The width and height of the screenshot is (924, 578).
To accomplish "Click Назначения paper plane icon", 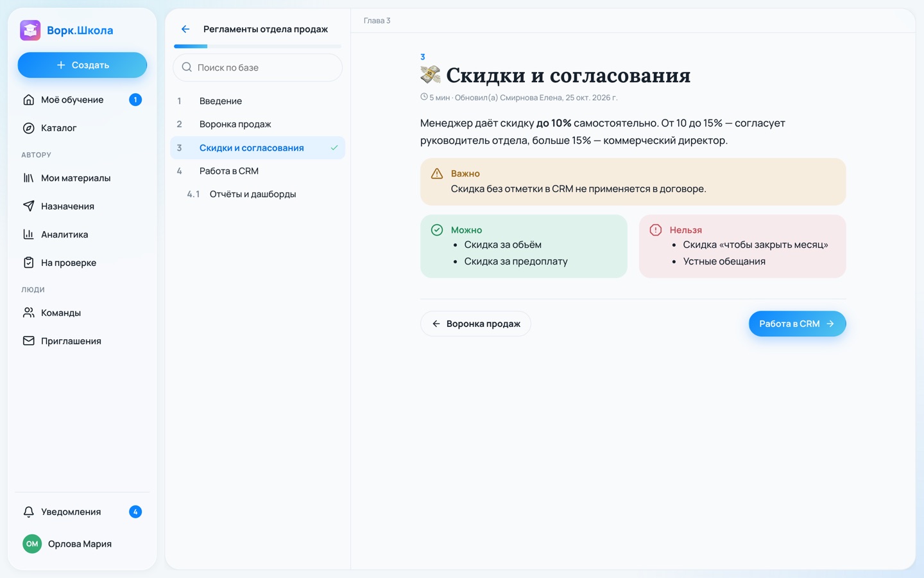I will 28,206.
